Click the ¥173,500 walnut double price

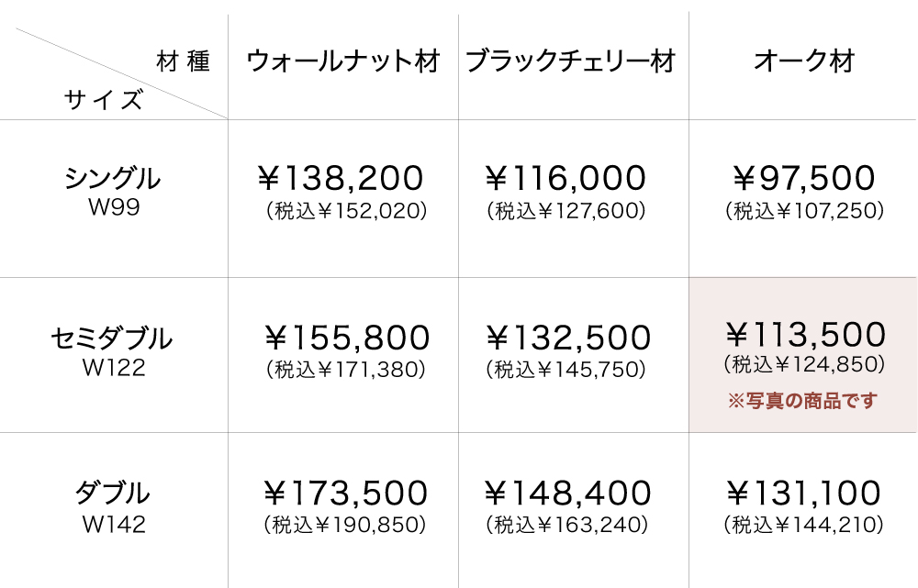tap(345, 494)
